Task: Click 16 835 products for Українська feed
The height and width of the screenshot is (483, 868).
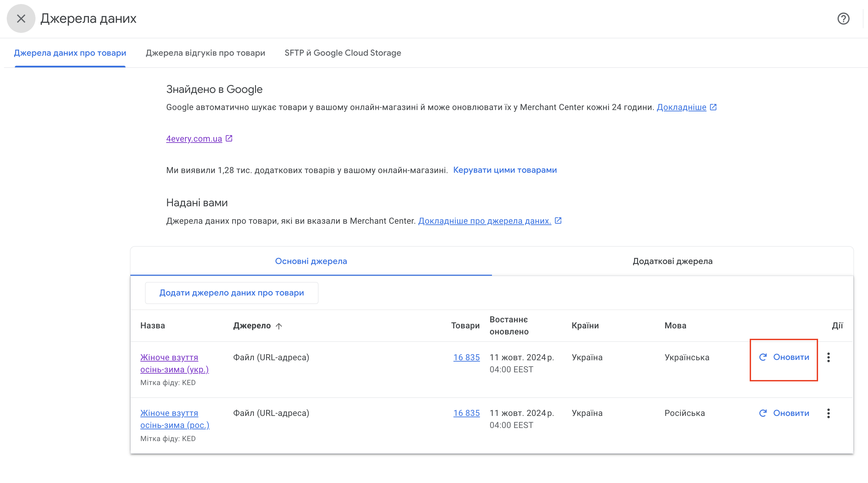Action: pyautogui.click(x=467, y=357)
